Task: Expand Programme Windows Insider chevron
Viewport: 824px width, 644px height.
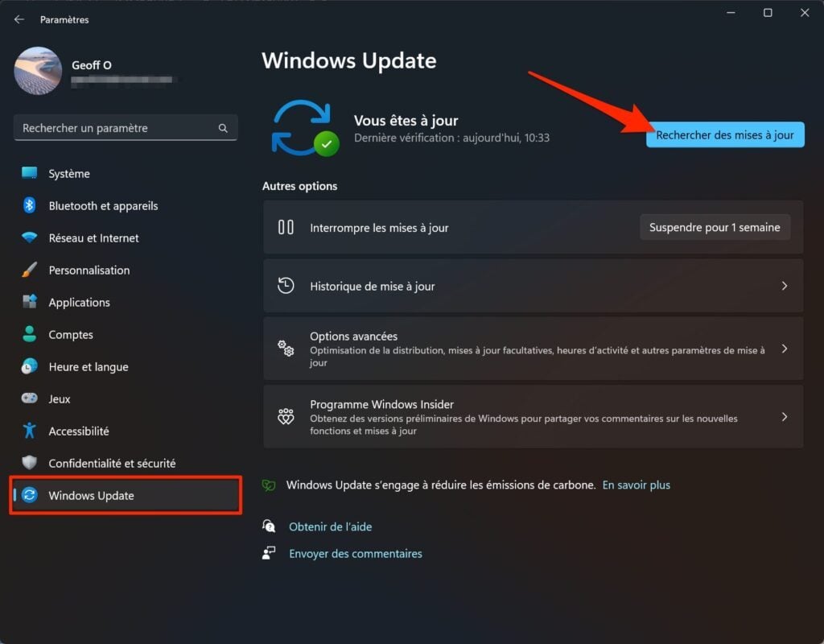Action: click(x=784, y=416)
